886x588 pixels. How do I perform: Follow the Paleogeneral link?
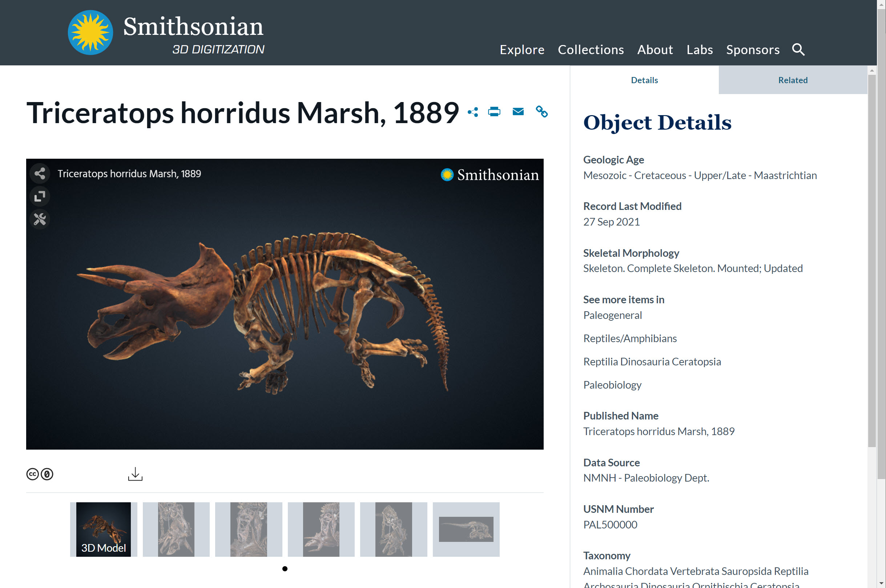point(612,315)
